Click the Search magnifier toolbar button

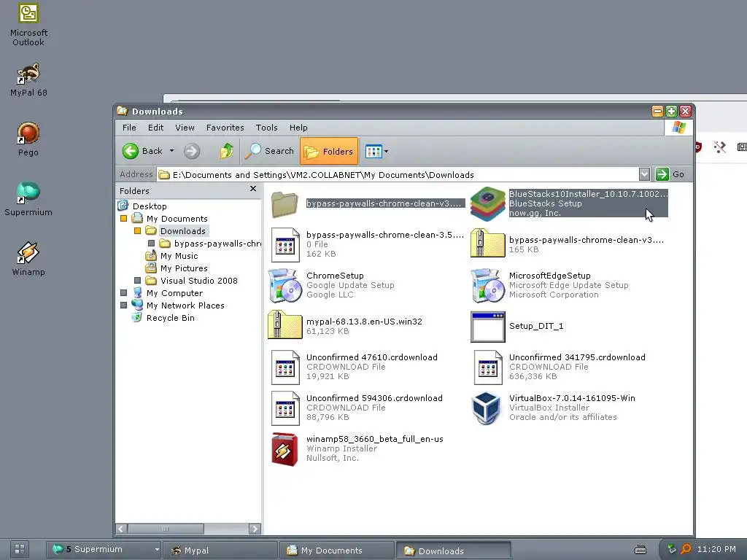[x=269, y=151]
